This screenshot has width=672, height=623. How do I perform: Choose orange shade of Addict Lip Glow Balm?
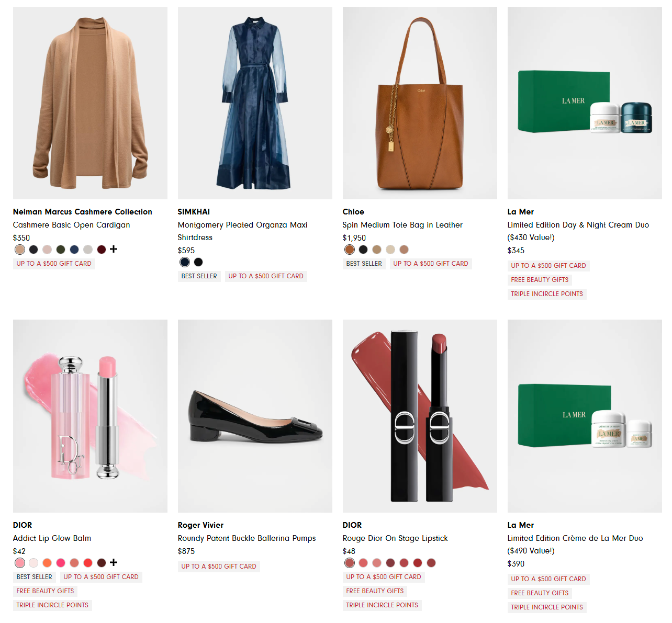[x=47, y=563]
